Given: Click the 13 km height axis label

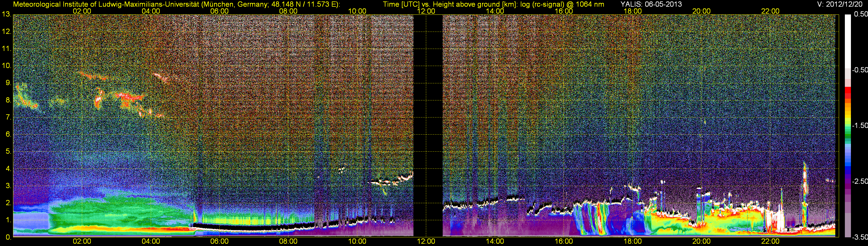Looking at the screenshot, I should pyautogui.click(x=6, y=14).
